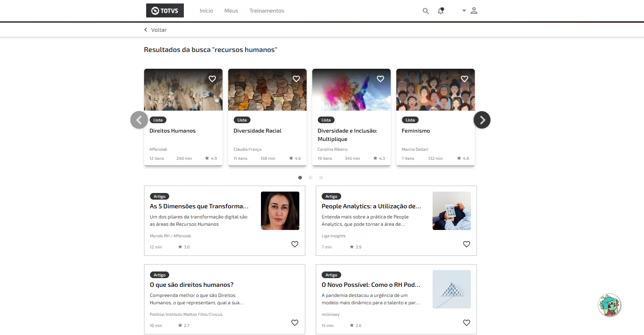Click star rating 3.9 on People Analytics
Image resolution: width=644 pixels, height=335 pixels.
(x=355, y=247)
